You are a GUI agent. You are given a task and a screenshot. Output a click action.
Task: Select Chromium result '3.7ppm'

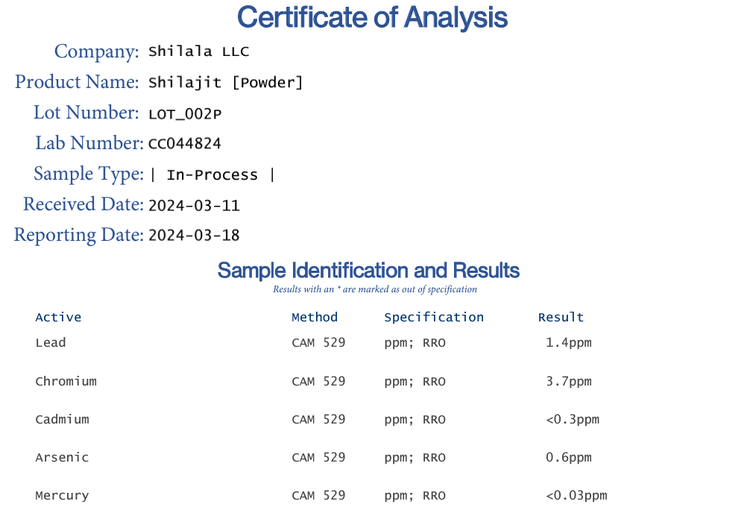568,382
